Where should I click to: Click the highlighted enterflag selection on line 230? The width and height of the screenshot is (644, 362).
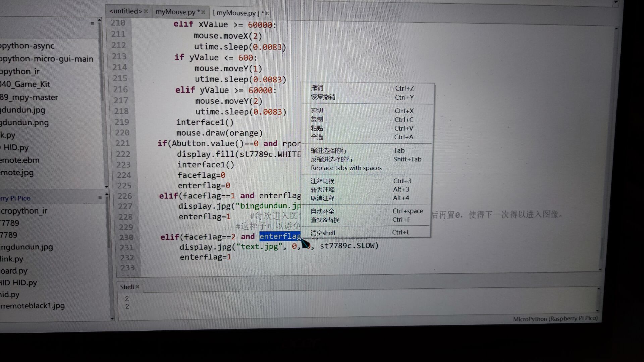coord(280,236)
